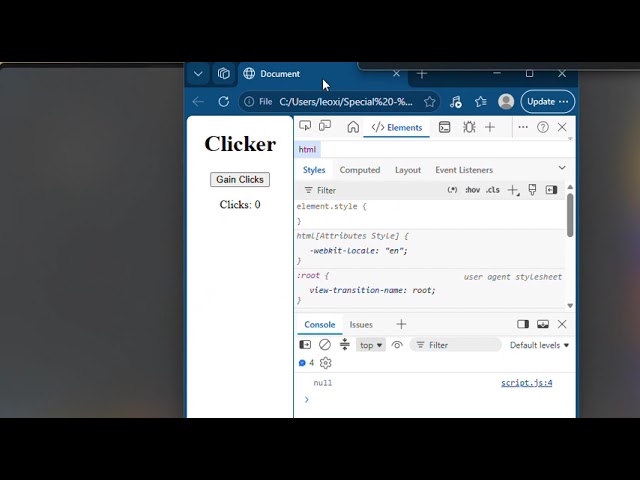Open a new browser tab with plus
Screen dimensions: 640x480
(422, 74)
